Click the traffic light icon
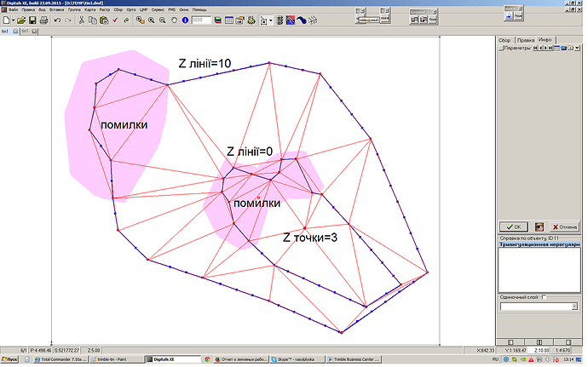This screenshot has width=588, height=367. [x=280, y=20]
